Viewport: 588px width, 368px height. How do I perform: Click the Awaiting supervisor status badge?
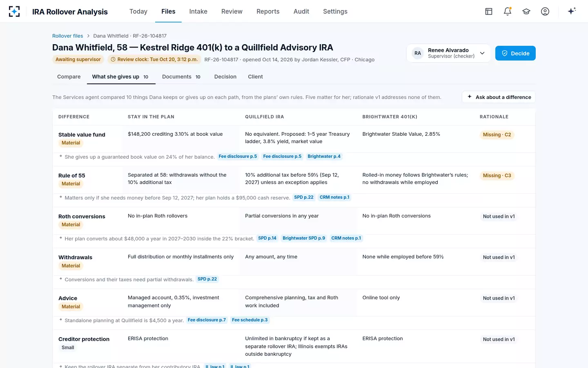pos(78,59)
